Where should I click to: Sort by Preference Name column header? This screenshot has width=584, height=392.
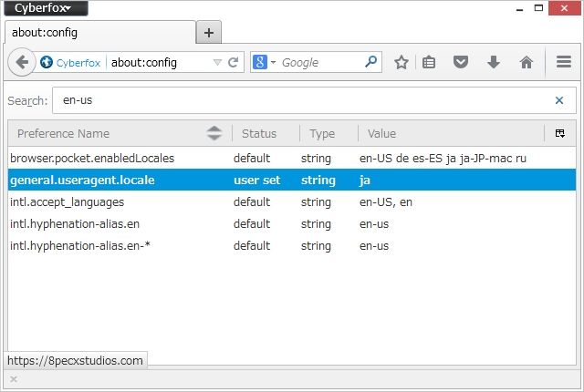(120, 133)
